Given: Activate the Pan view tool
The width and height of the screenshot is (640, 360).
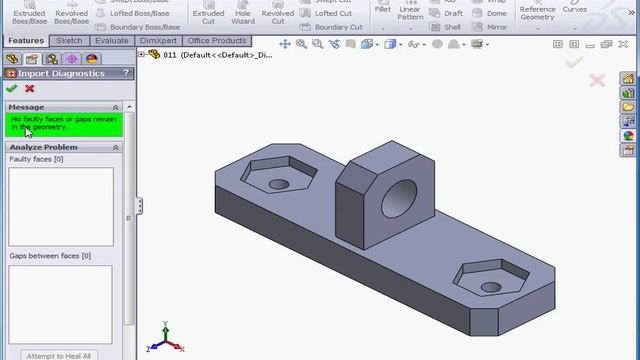Looking at the screenshot, I should click(284, 44).
